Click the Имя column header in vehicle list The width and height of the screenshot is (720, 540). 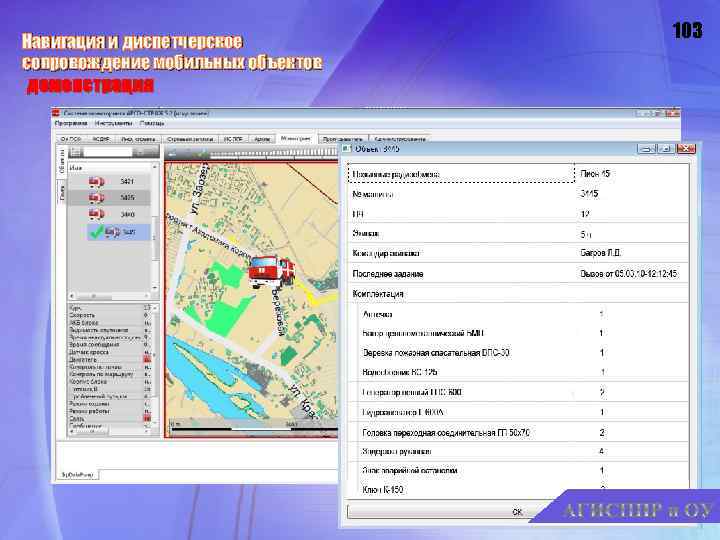[x=110, y=168]
